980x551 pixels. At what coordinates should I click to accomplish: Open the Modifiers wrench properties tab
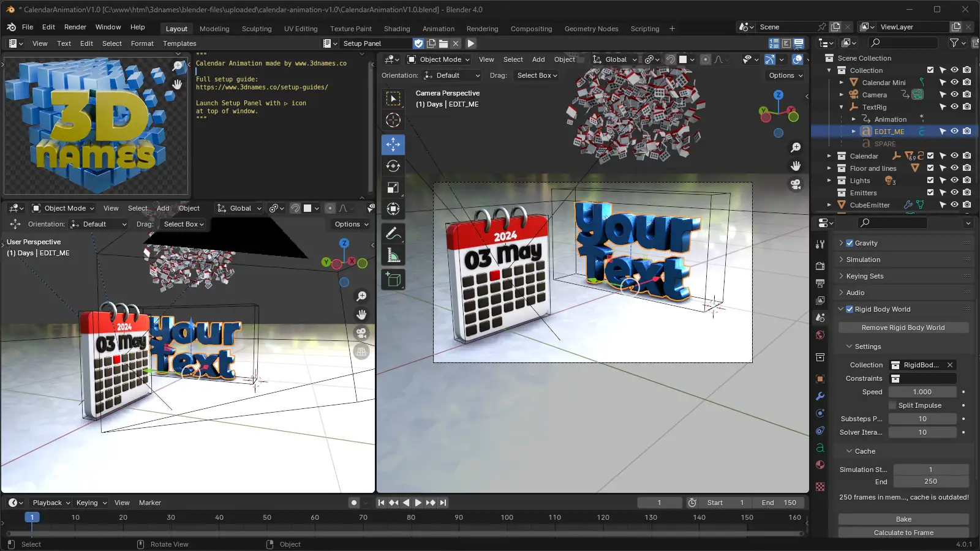(820, 396)
